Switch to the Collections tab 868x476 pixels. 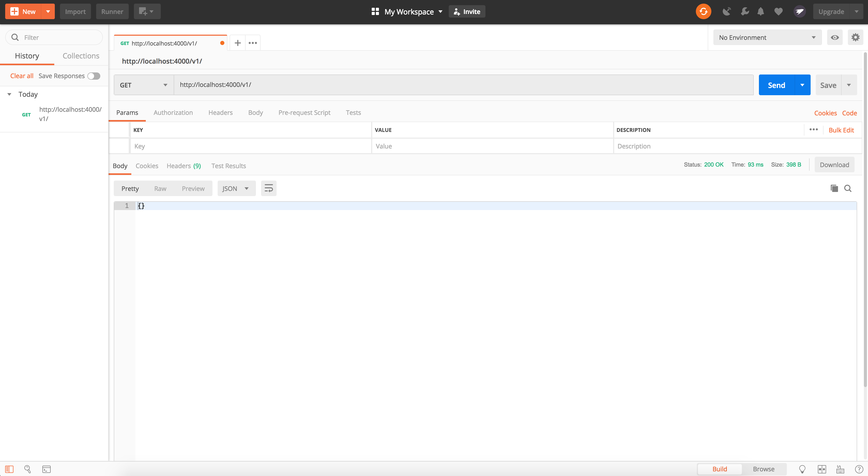click(81, 56)
